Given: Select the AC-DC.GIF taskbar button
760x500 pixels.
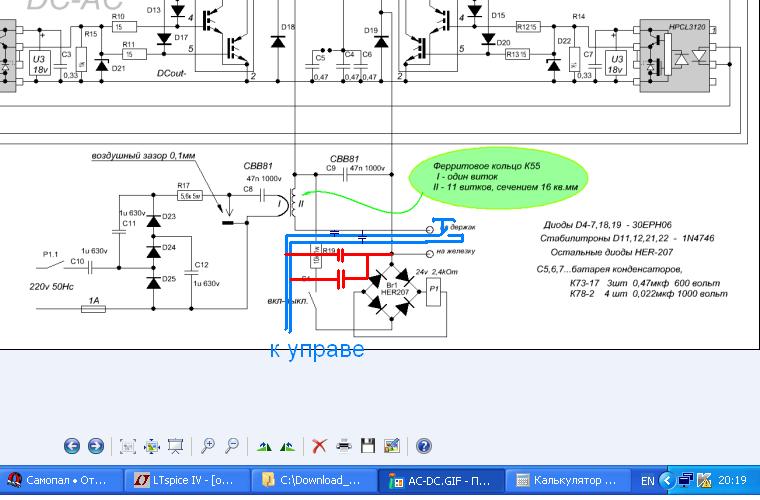Looking at the screenshot, I should [441, 481].
